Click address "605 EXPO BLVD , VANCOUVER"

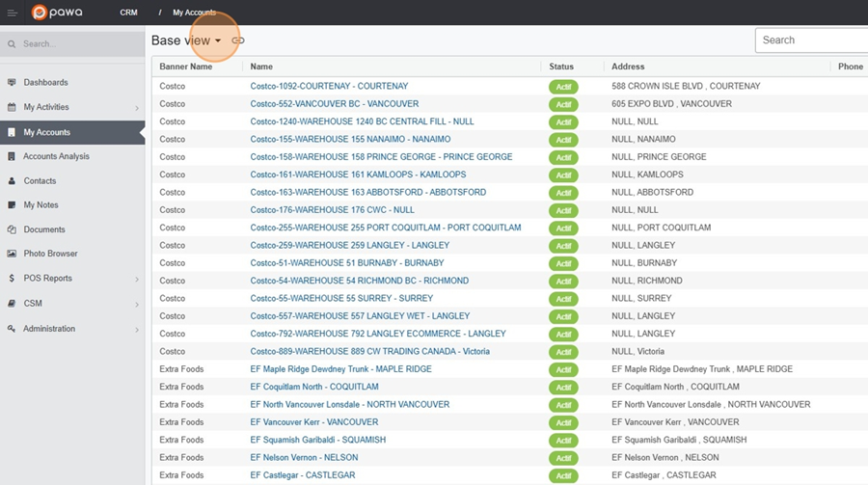(671, 103)
